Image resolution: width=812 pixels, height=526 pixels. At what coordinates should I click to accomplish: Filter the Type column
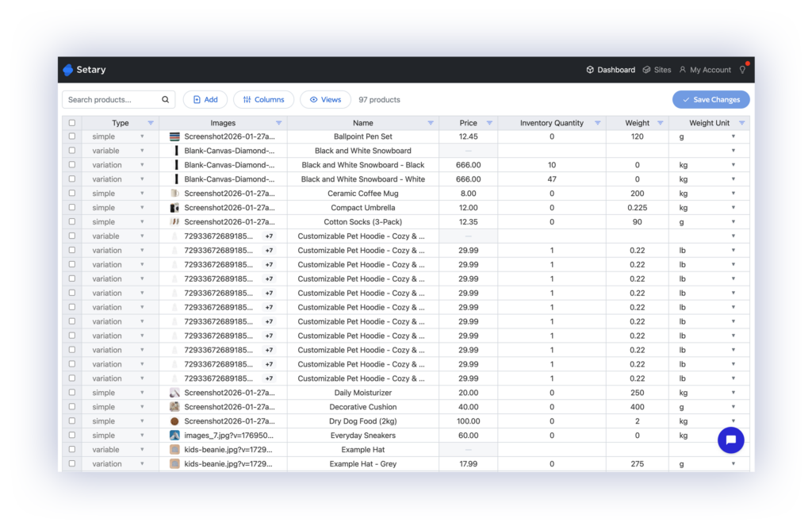pyautogui.click(x=151, y=123)
